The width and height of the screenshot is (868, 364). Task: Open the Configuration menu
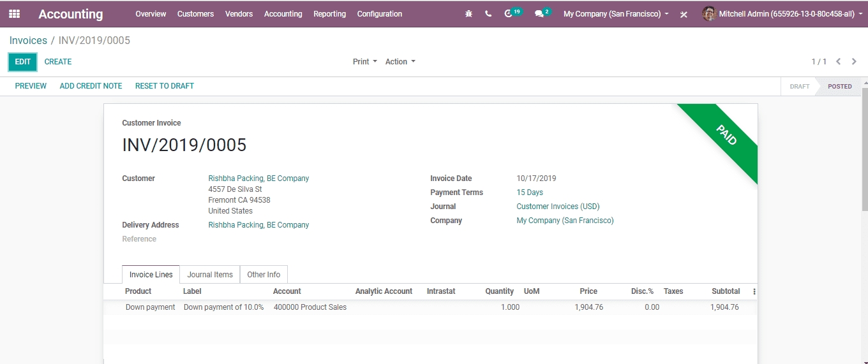tap(379, 14)
